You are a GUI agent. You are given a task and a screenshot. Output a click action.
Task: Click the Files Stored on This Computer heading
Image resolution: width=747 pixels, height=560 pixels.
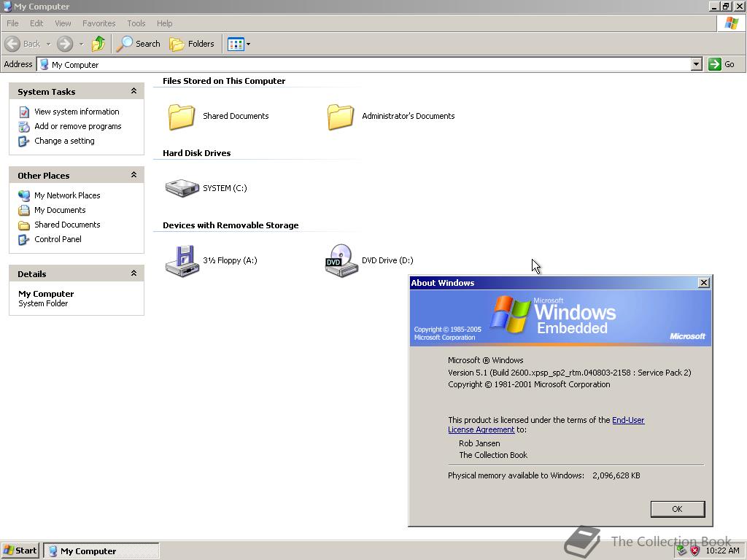224,81
